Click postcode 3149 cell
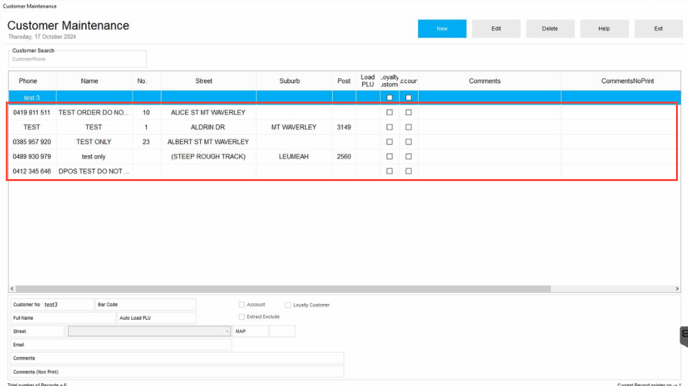Screen dimensions: 688x386 point(344,127)
